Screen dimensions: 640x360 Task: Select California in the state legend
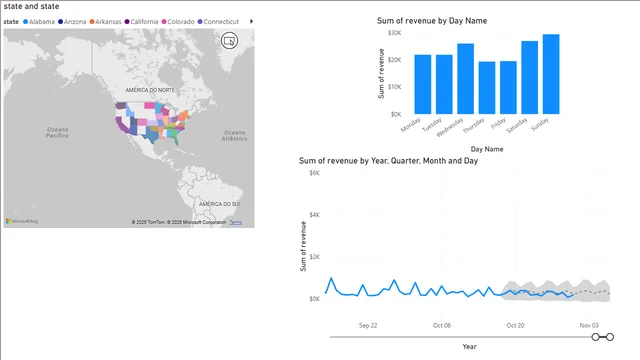click(141, 22)
